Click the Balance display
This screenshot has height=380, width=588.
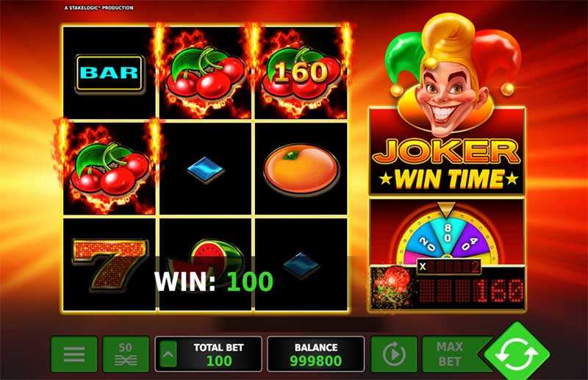tap(316, 354)
